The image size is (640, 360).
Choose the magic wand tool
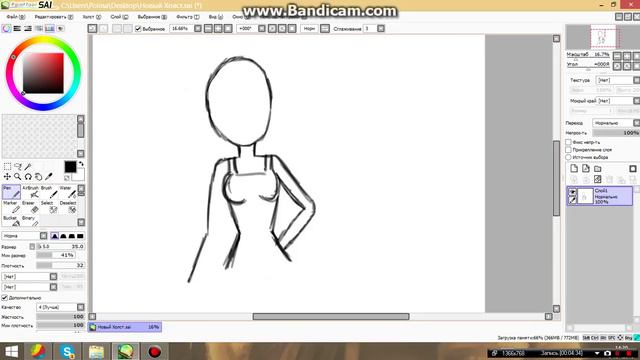28,167
